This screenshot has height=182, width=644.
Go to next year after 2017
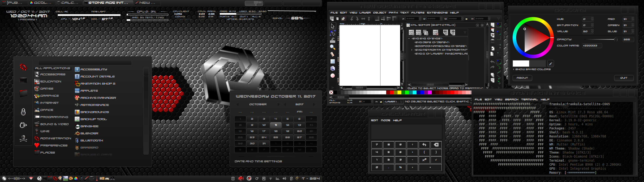314,105
